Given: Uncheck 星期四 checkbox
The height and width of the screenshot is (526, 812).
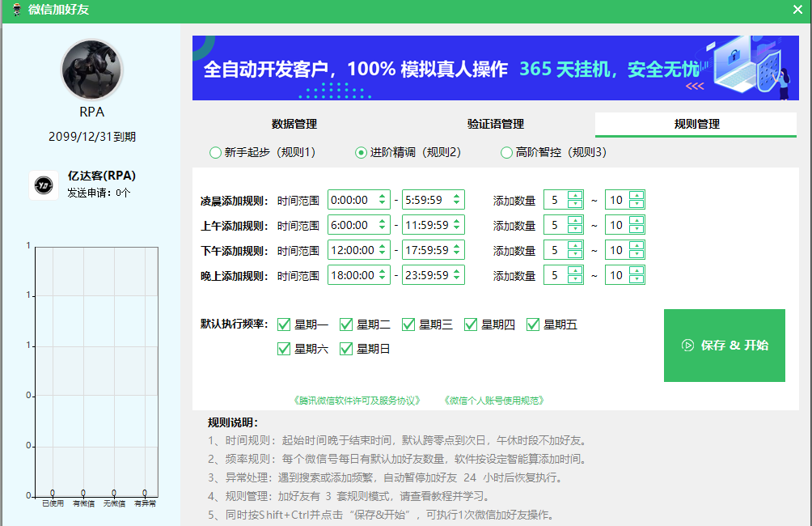Looking at the screenshot, I should click(x=470, y=325).
